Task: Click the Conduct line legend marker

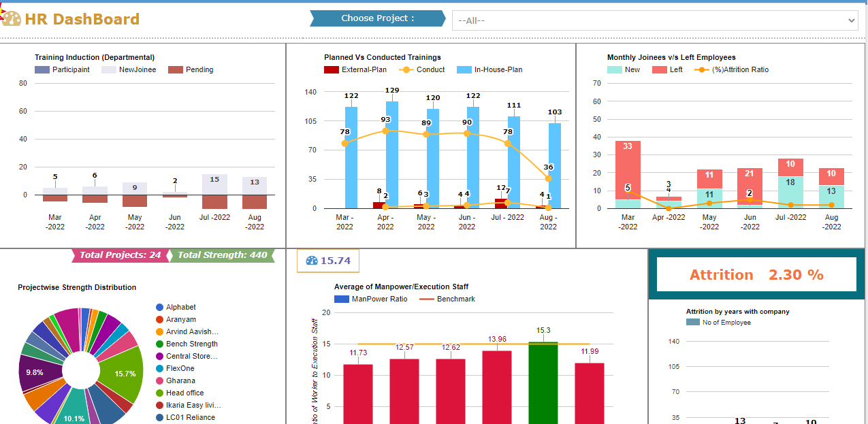Action: tap(406, 70)
